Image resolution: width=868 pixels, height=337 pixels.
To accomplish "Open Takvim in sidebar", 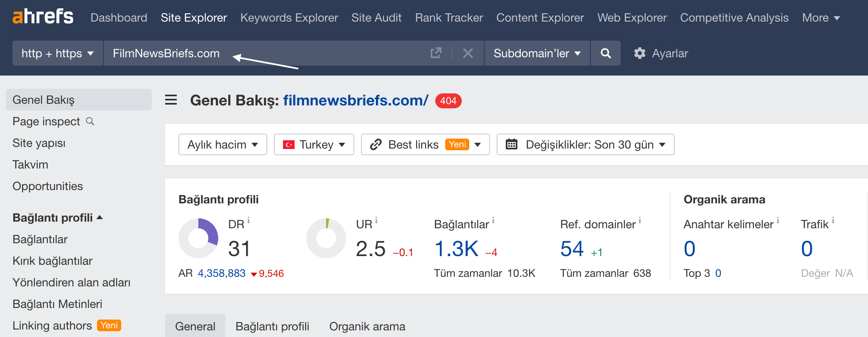I will (x=30, y=164).
